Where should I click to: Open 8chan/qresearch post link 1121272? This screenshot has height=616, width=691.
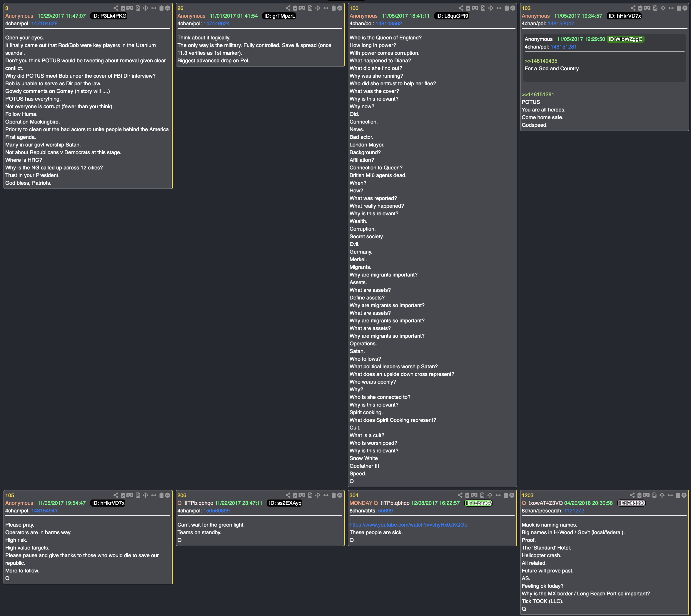[574, 511]
